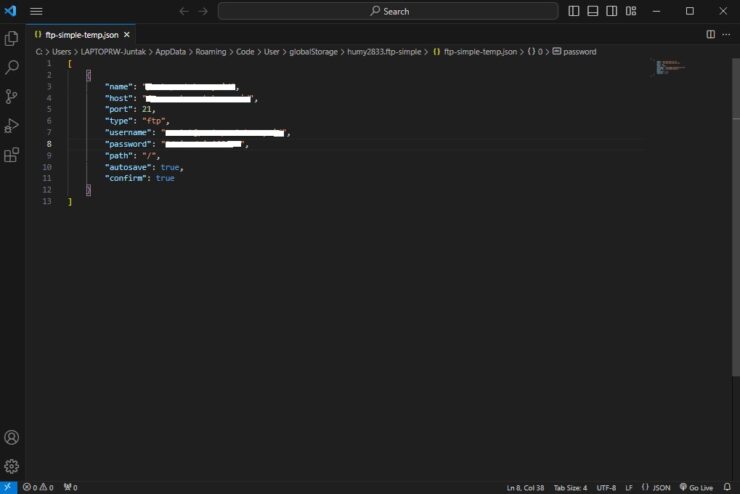Start the Go Live server
Image resolution: width=740 pixels, height=494 pixels.
pyautogui.click(x=697, y=487)
